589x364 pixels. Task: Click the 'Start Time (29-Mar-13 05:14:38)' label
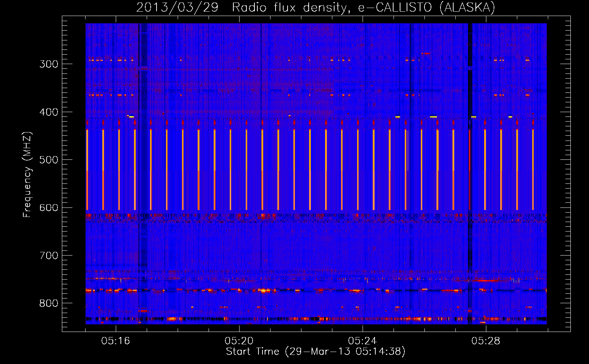pyautogui.click(x=316, y=352)
